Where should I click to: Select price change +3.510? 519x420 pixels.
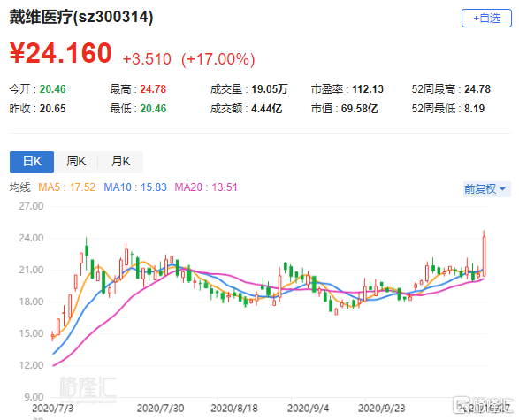pos(147,59)
